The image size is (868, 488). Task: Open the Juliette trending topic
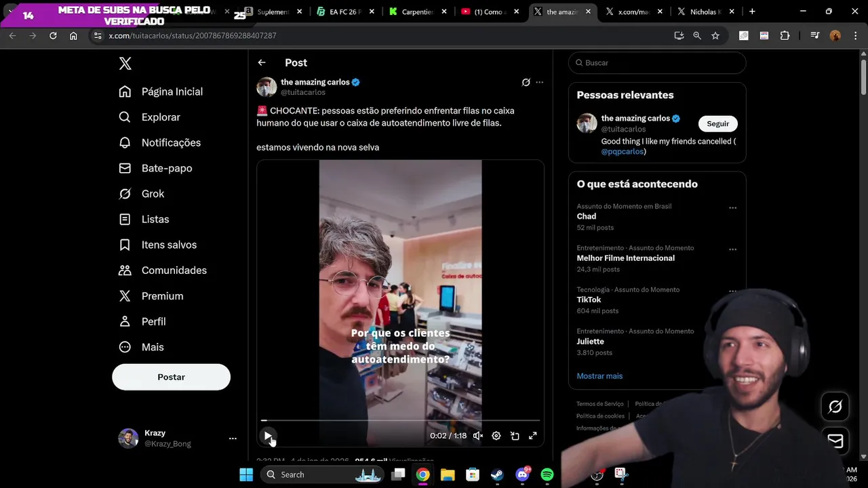[591, 342]
